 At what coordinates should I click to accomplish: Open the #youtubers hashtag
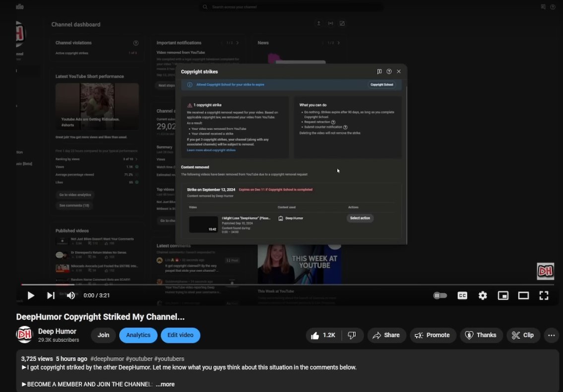[x=169, y=359]
